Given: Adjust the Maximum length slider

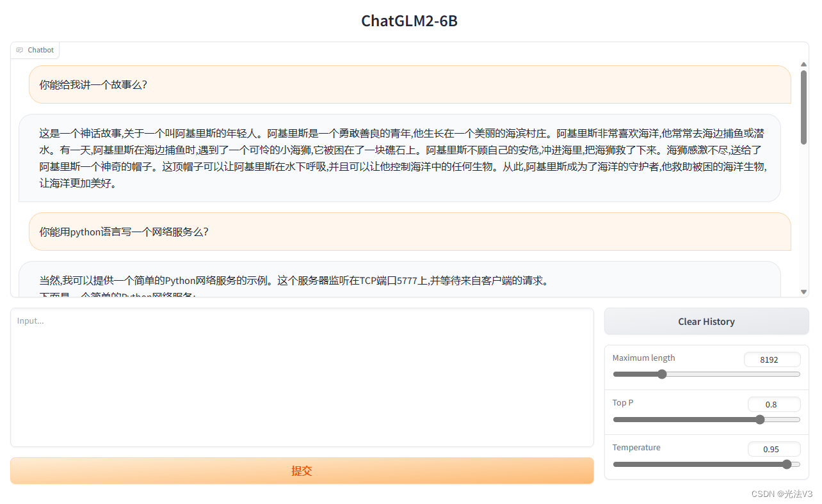Looking at the screenshot, I should pos(706,374).
